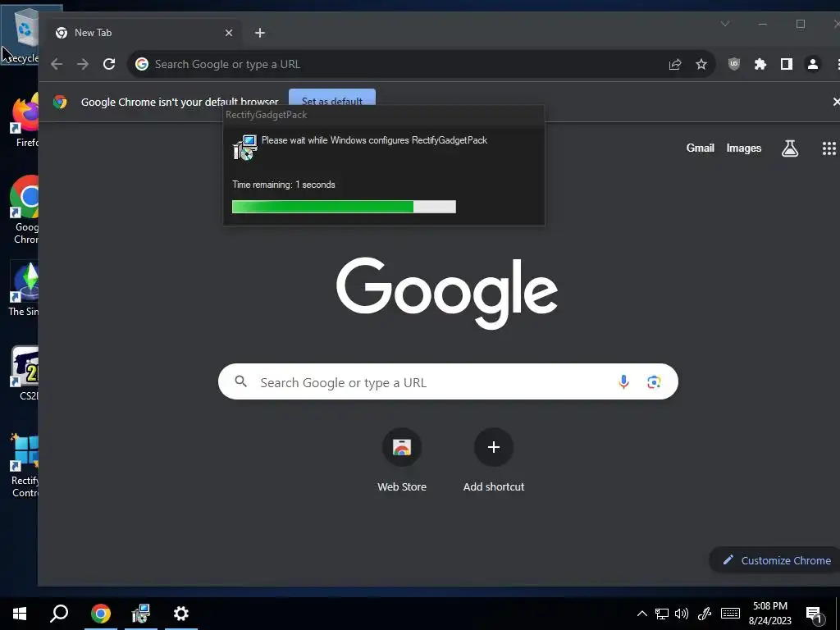840x630 pixels.
Task: Click the share icon in the address bar
Action: tap(675, 64)
